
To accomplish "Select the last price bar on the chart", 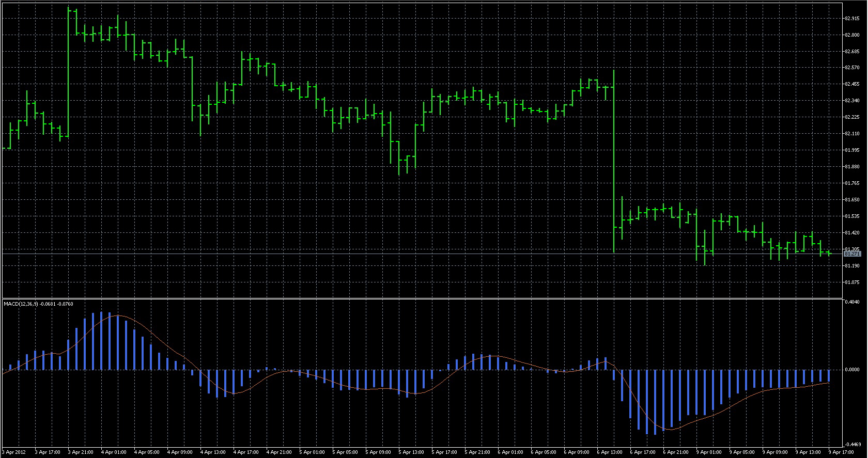I will tap(829, 253).
